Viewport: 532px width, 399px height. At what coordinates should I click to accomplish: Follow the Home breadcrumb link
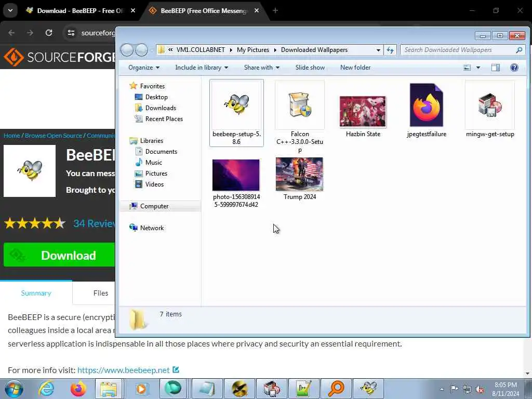(x=11, y=136)
